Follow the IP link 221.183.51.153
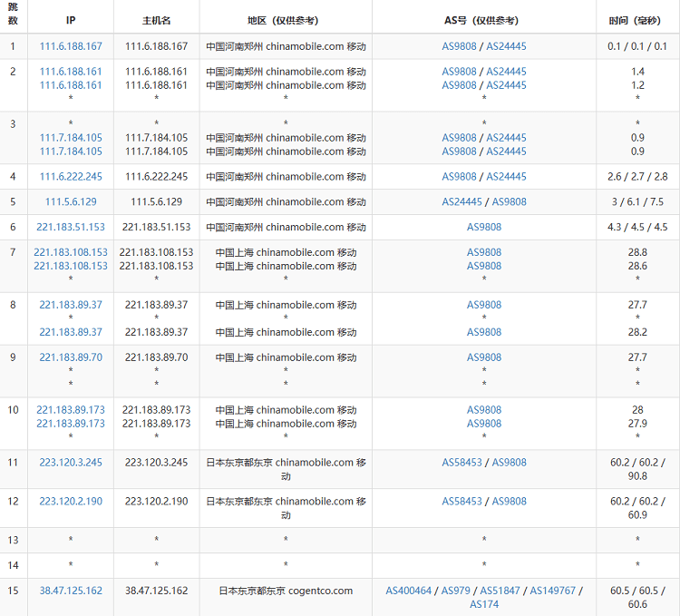The width and height of the screenshot is (680, 616). click(71, 227)
